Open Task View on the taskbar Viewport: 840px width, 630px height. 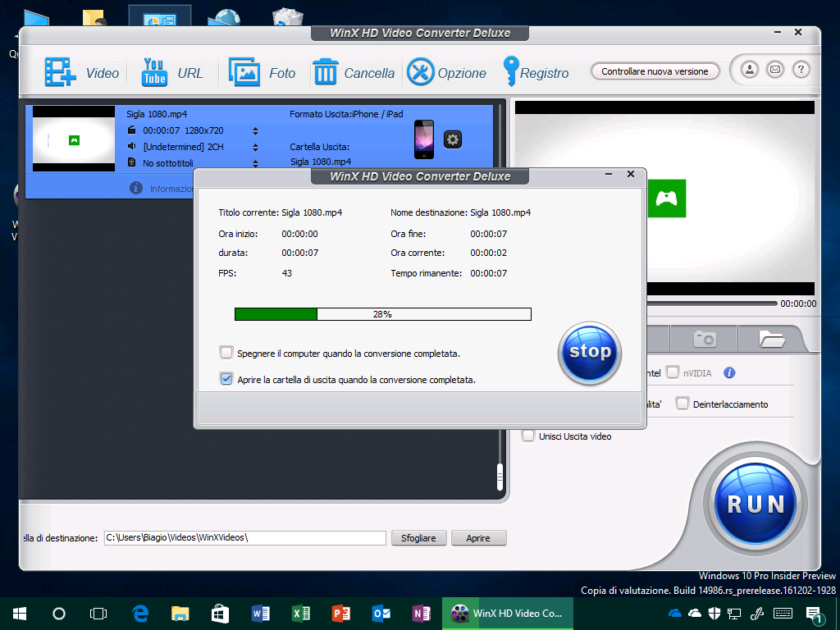[98, 614]
